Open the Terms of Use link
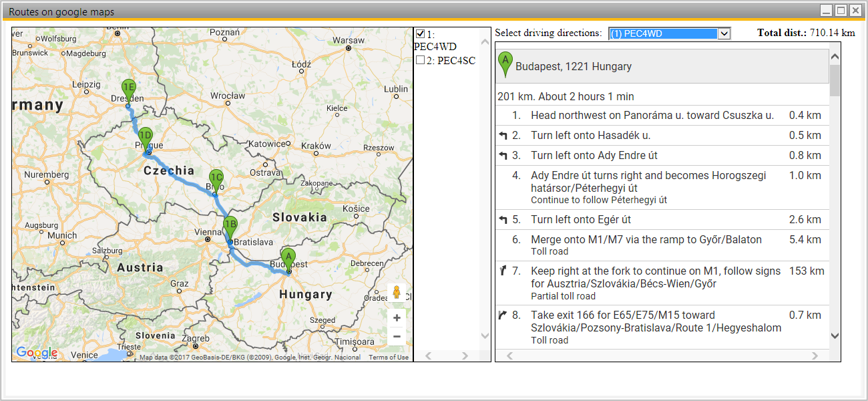The height and width of the screenshot is (401, 868). [389, 357]
